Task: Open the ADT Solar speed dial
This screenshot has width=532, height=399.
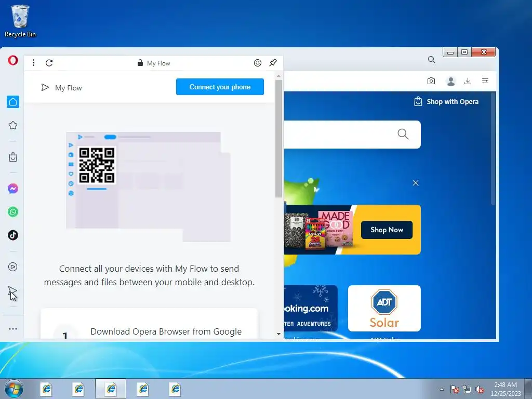Action: (384, 308)
